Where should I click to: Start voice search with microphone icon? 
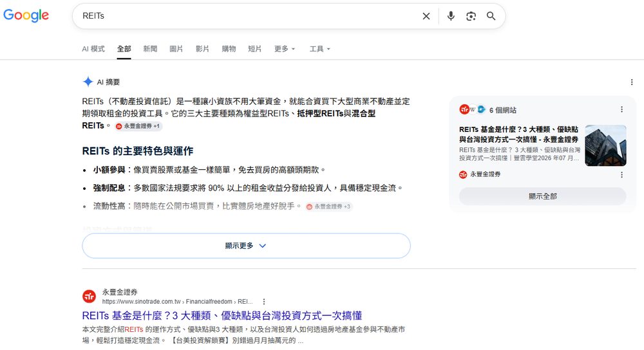pyautogui.click(x=451, y=16)
